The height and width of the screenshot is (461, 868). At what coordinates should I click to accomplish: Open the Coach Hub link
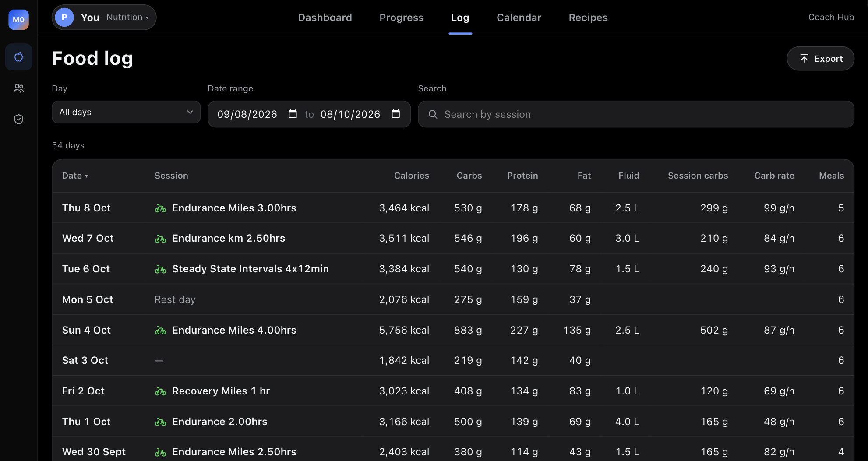(x=831, y=17)
